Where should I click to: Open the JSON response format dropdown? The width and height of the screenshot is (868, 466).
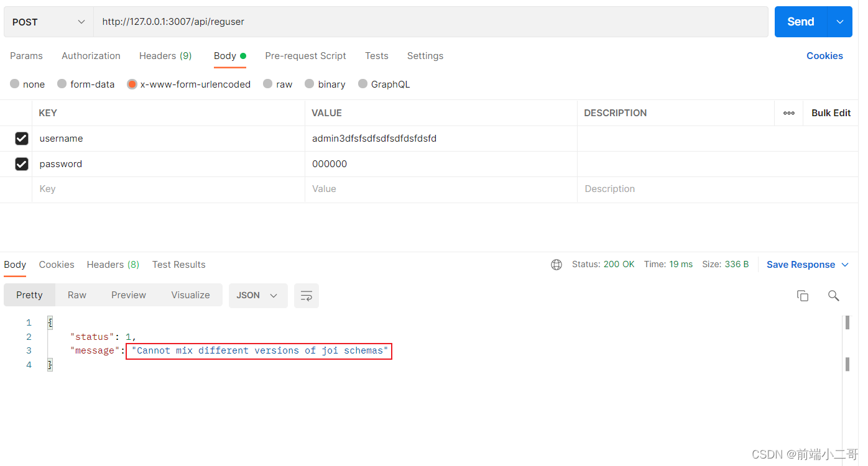click(258, 295)
